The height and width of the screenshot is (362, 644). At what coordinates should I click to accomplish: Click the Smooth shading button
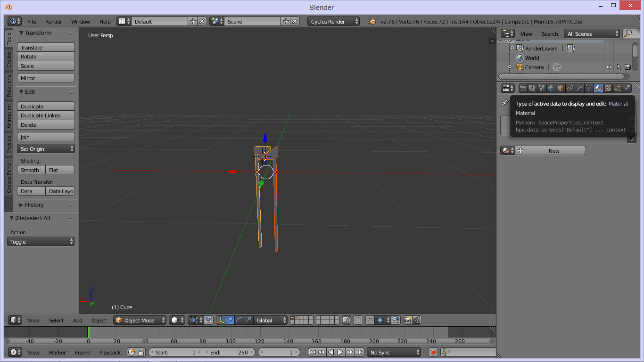tap(31, 170)
